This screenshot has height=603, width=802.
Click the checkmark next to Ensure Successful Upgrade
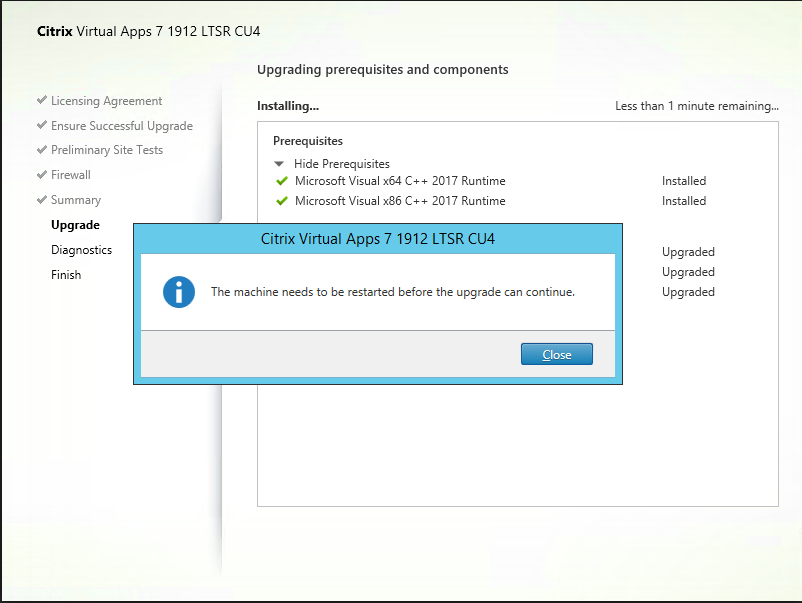(x=42, y=125)
